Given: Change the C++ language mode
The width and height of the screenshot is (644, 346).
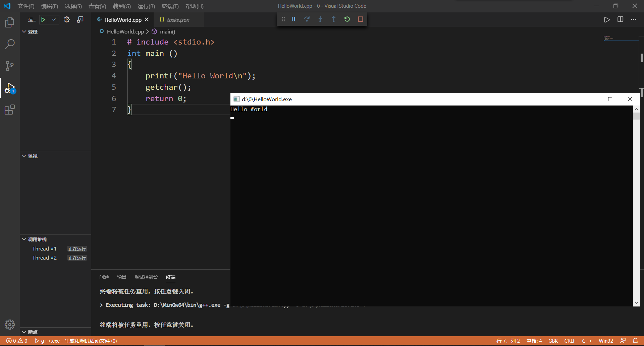Looking at the screenshot, I should point(587,341).
